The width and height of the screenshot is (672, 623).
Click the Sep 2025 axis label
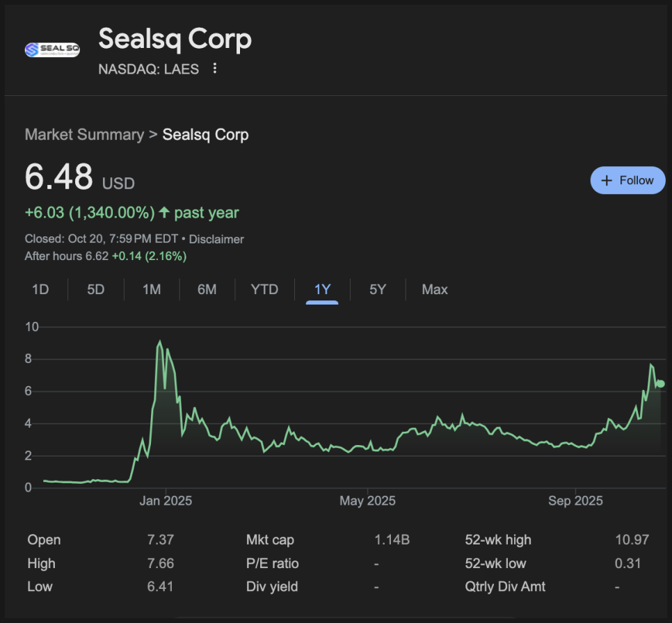coord(575,501)
